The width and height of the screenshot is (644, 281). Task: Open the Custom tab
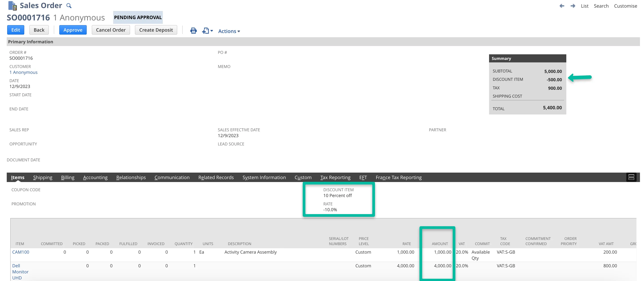[303, 177]
